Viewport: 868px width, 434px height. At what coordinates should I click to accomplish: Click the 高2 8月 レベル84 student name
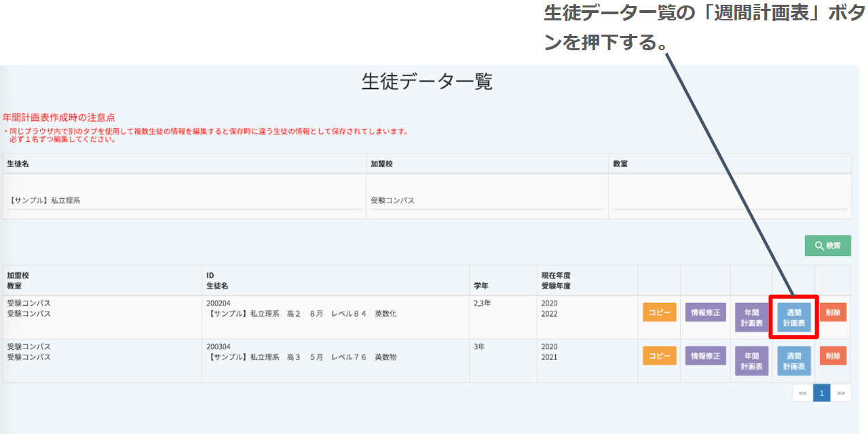coord(303,314)
